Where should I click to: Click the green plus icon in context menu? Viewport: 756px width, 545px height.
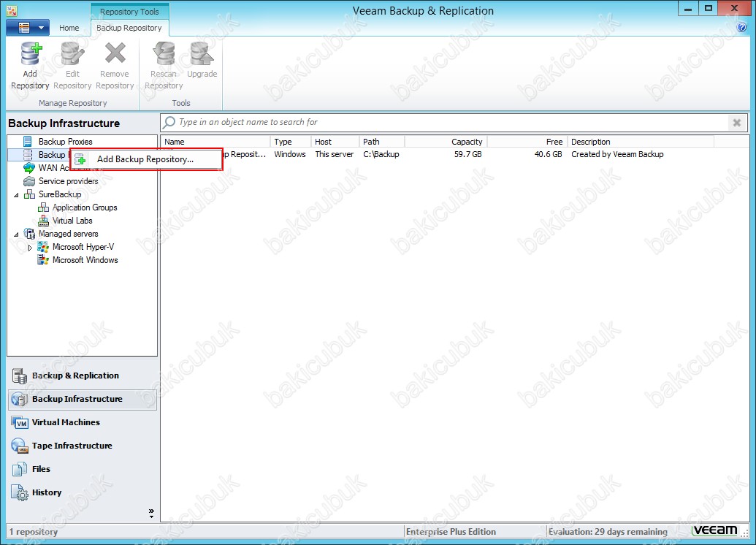[80, 160]
